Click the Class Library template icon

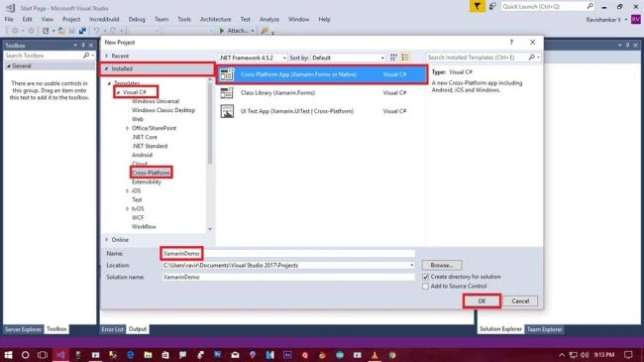click(227, 93)
